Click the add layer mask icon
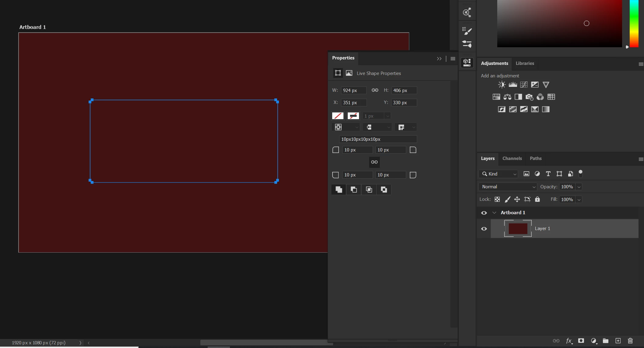 click(581, 341)
